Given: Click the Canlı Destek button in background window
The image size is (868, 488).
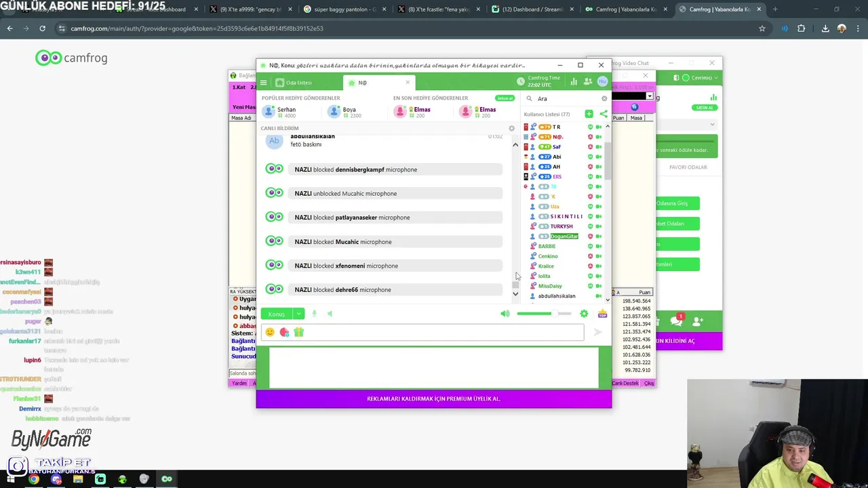Looking at the screenshot, I should (625, 383).
